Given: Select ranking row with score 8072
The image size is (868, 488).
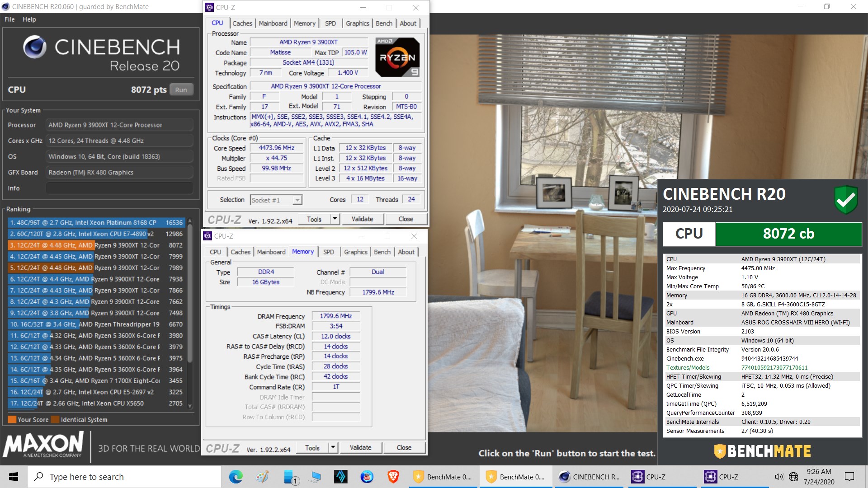Looking at the screenshot, I should [97, 245].
